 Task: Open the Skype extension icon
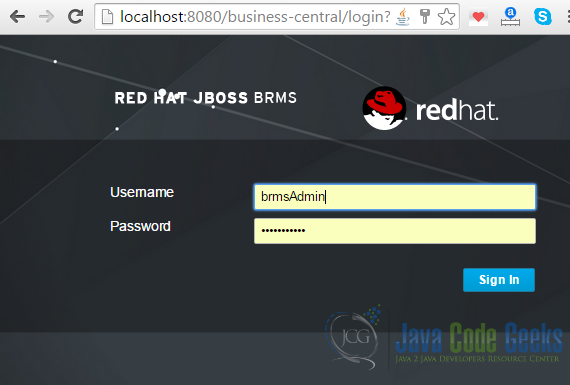(x=542, y=17)
